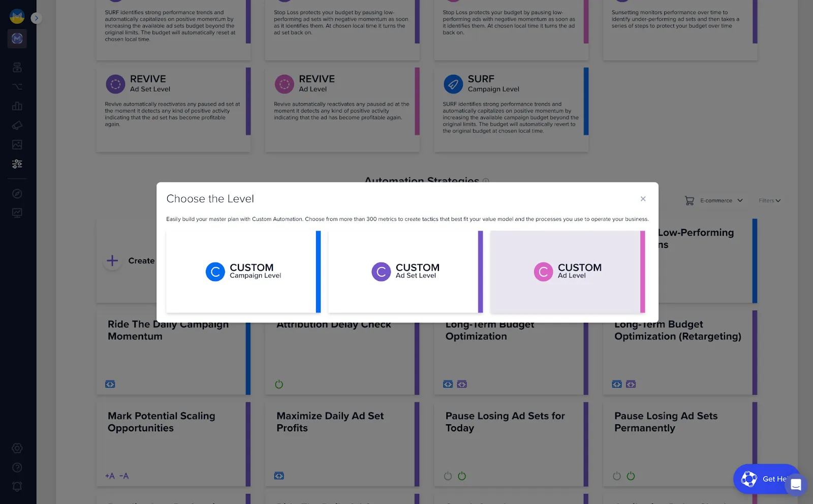813x504 pixels.
Task: Open the chat messenger bubble
Action: coord(796,485)
